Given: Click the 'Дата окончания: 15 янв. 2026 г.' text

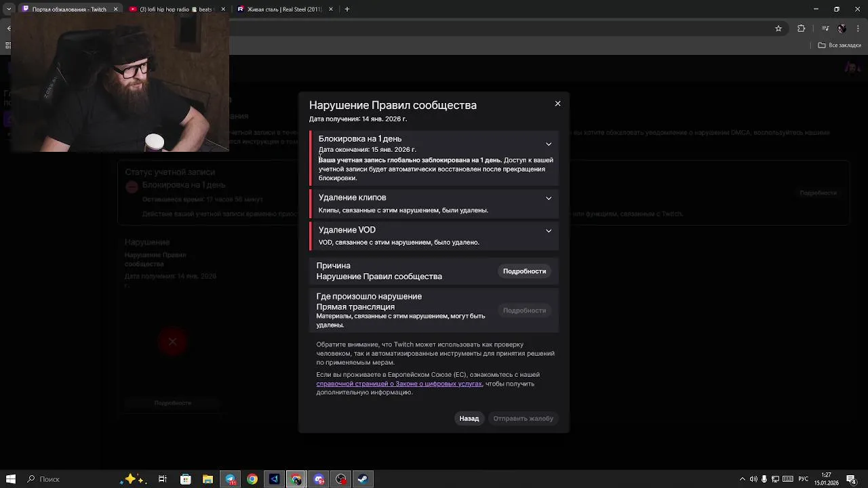Looking at the screenshot, I should pyautogui.click(x=368, y=150).
